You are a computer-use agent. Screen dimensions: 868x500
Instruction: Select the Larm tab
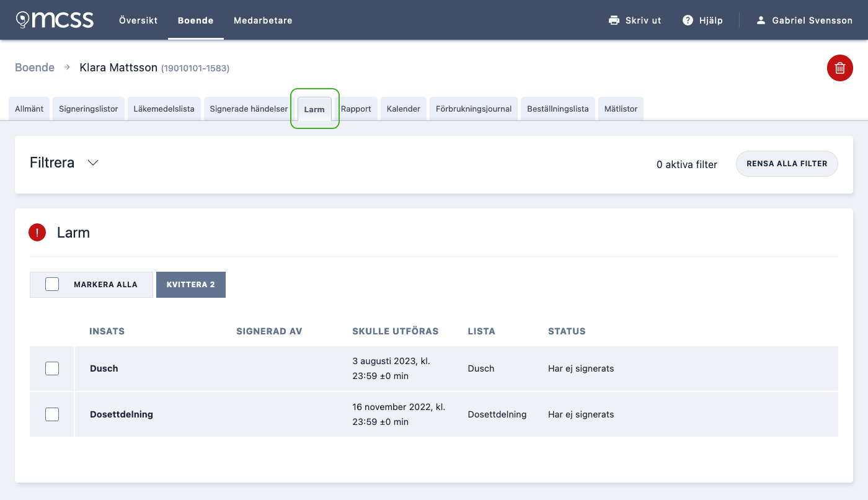tap(314, 109)
